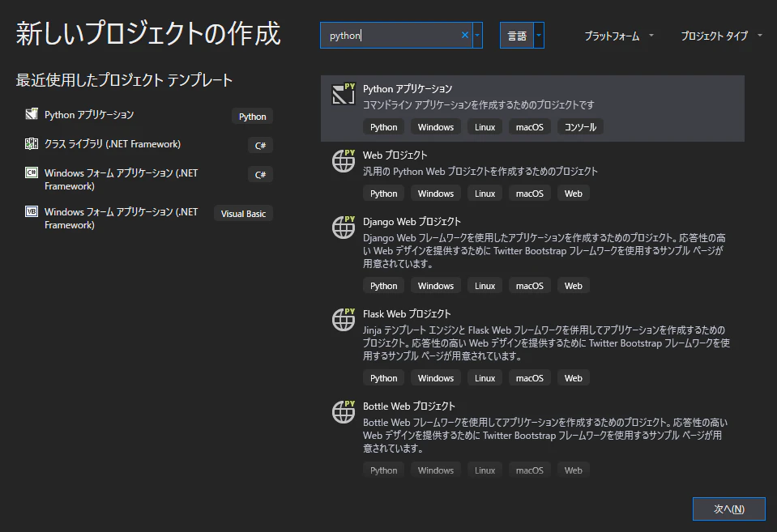Click the Django Web プロジェクト globe icon
The height and width of the screenshot is (532, 777).
pyautogui.click(x=344, y=227)
